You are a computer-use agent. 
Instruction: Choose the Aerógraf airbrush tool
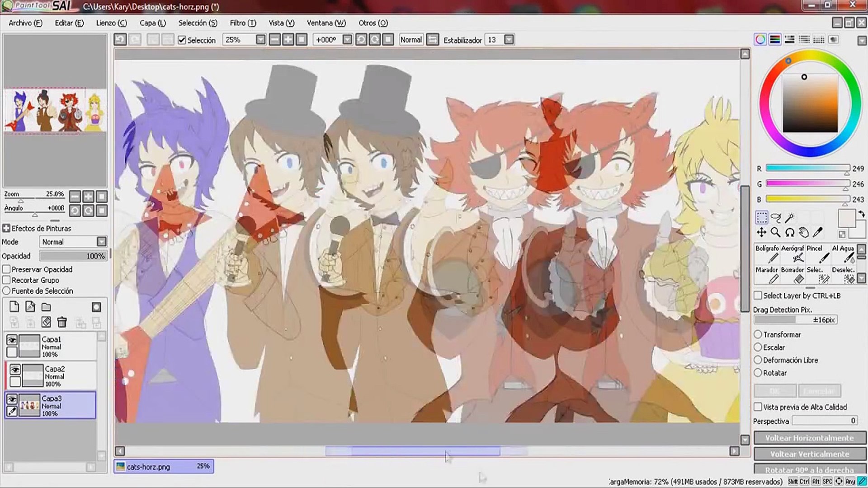[792, 254]
